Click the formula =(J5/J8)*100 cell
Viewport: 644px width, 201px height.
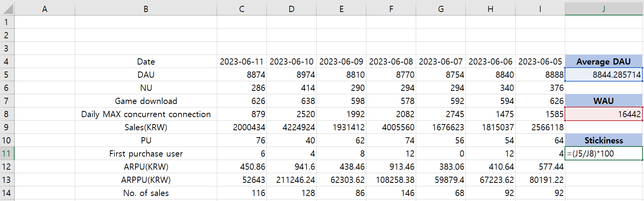[x=604, y=153]
